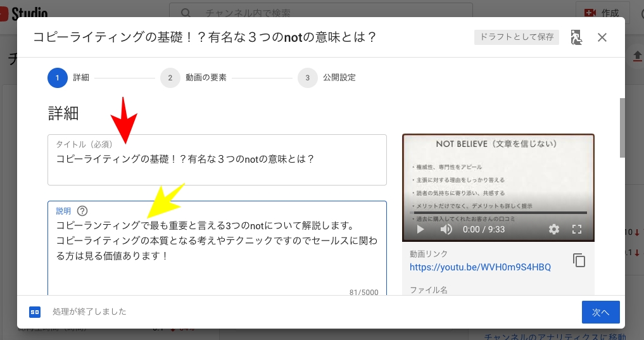Screen dimensions: 644x340
Task: Click the タイトル input field
Action: (217, 160)
